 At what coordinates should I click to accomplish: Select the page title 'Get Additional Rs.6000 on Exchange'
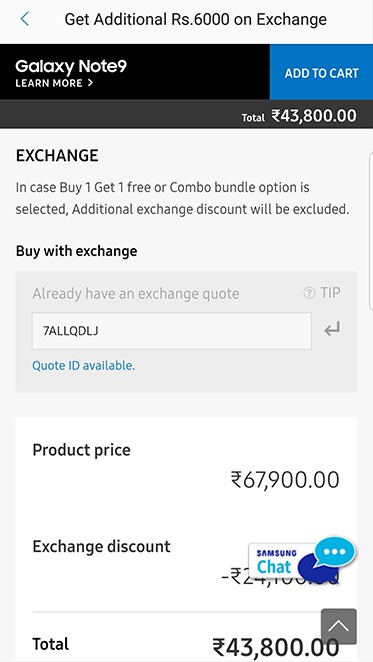[196, 19]
